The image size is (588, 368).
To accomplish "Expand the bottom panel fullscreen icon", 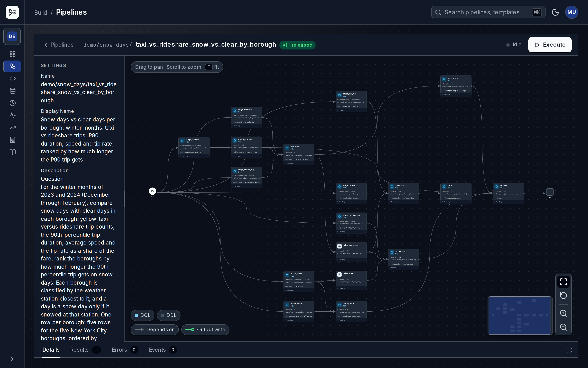I will 569,350.
